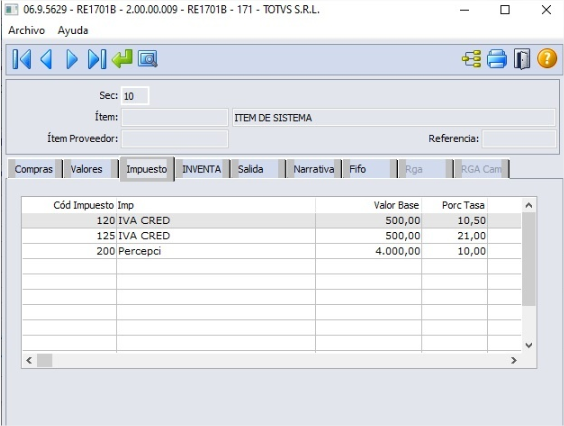Print using the printer icon
The image size is (564, 426).
click(x=497, y=59)
